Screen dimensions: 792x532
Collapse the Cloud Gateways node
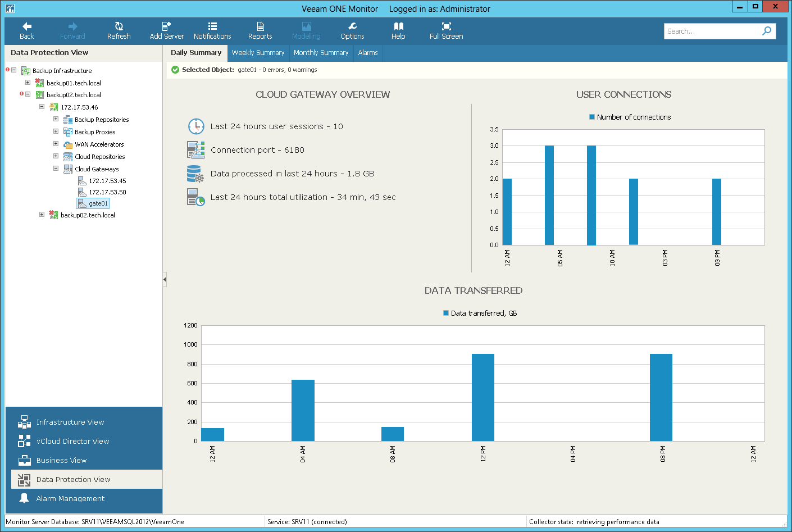[x=56, y=169]
